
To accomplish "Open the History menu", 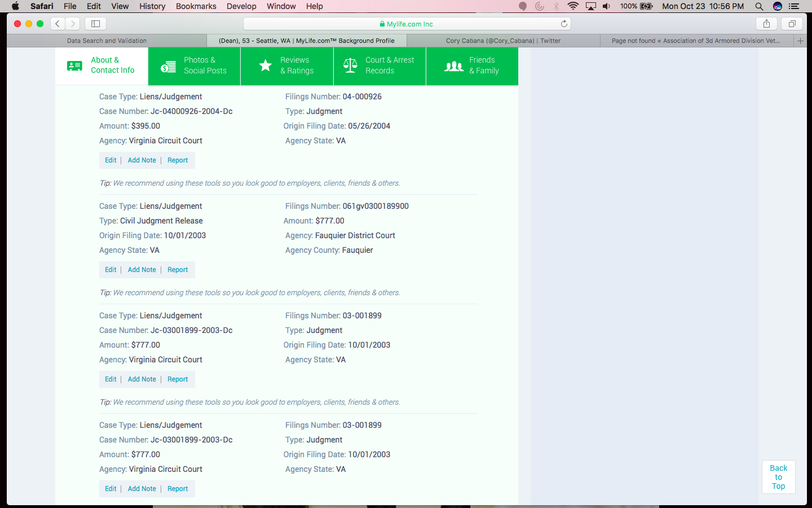I will (x=152, y=6).
